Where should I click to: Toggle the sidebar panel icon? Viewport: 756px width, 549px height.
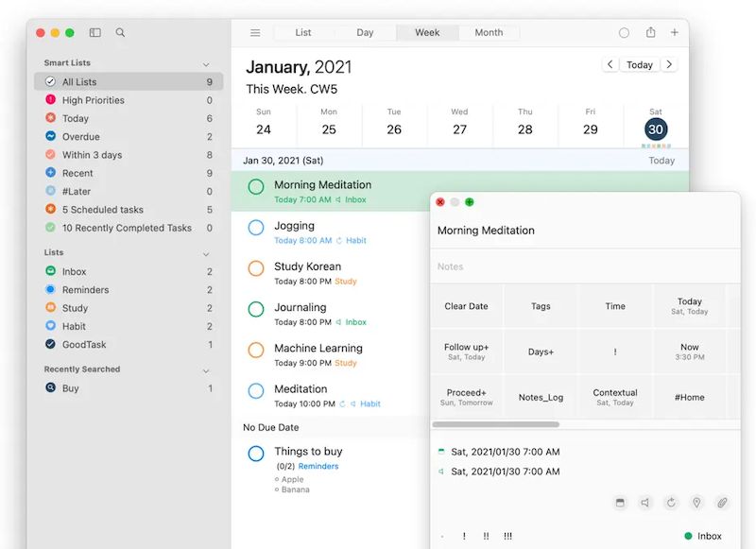(x=95, y=32)
